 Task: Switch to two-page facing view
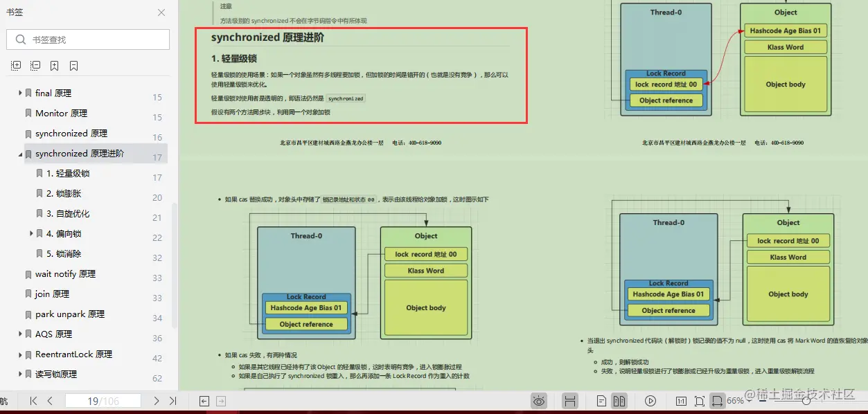click(x=619, y=400)
